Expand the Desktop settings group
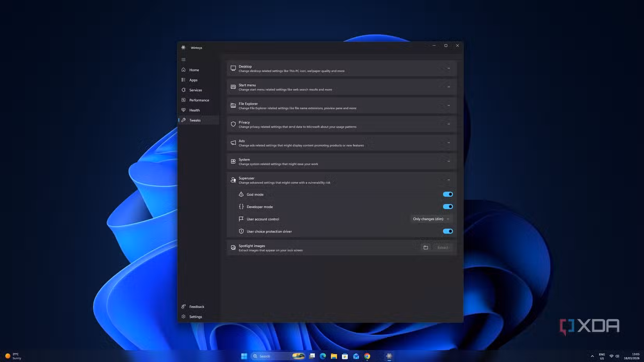This screenshot has height=362, width=644. click(x=342, y=68)
